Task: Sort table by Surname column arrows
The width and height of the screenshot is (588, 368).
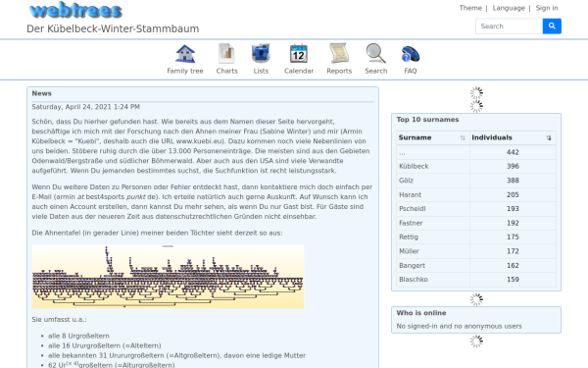Action: (463, 137)
